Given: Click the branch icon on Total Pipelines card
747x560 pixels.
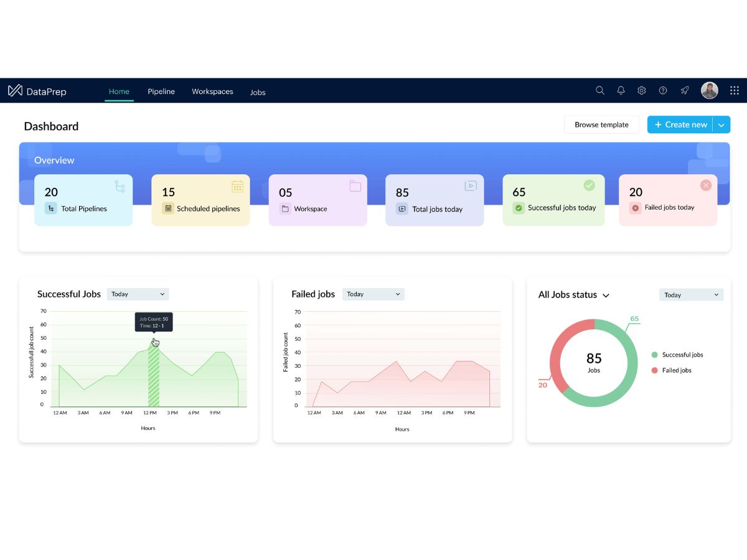Looking at the screenshot, I should click(x=120, y=186).
